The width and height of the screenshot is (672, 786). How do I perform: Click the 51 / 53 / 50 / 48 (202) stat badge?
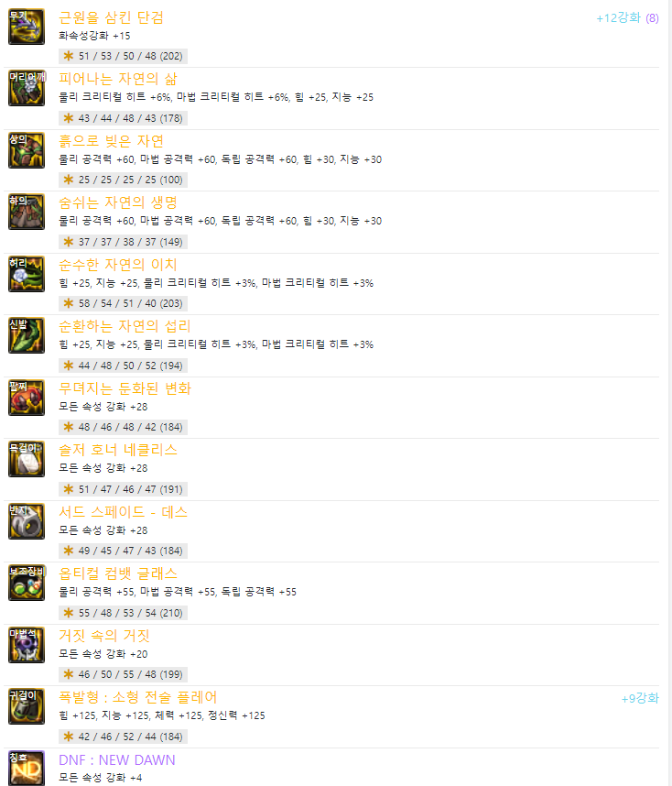124,56
